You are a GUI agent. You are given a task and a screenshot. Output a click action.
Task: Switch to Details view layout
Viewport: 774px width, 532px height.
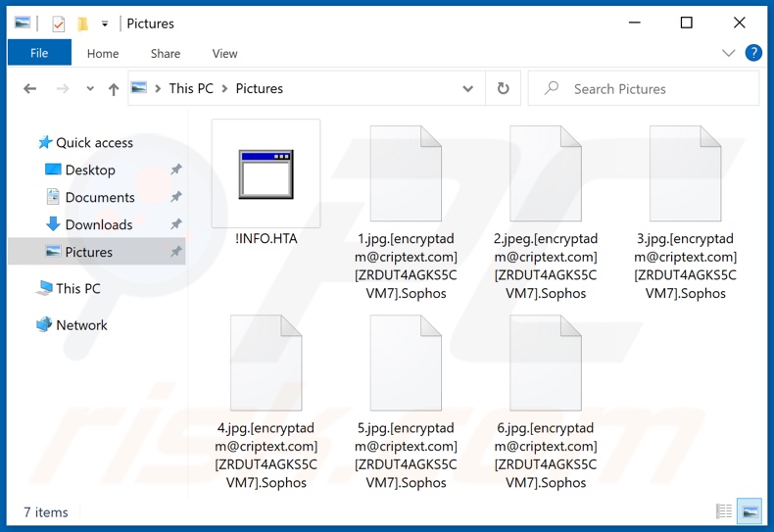click(x=724, y=510)
